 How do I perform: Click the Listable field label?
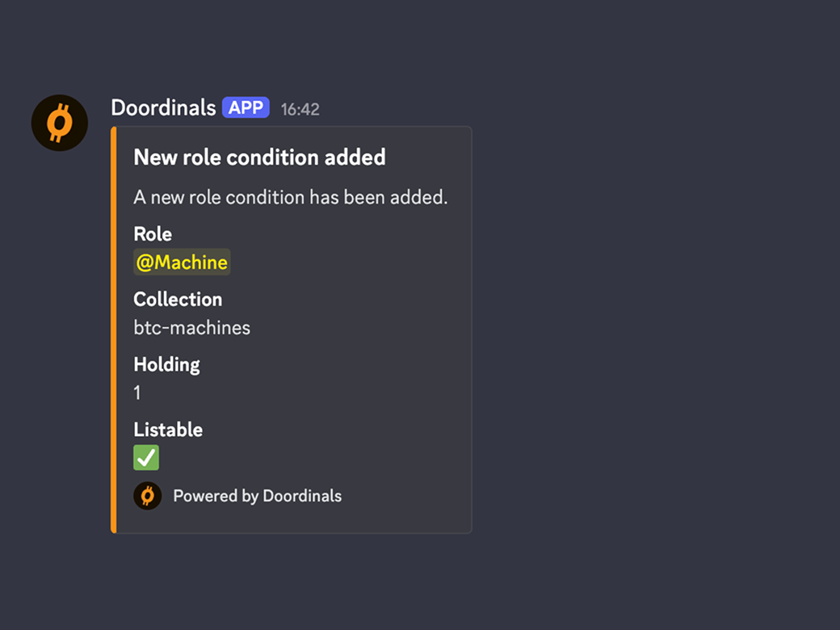(168, 430)
